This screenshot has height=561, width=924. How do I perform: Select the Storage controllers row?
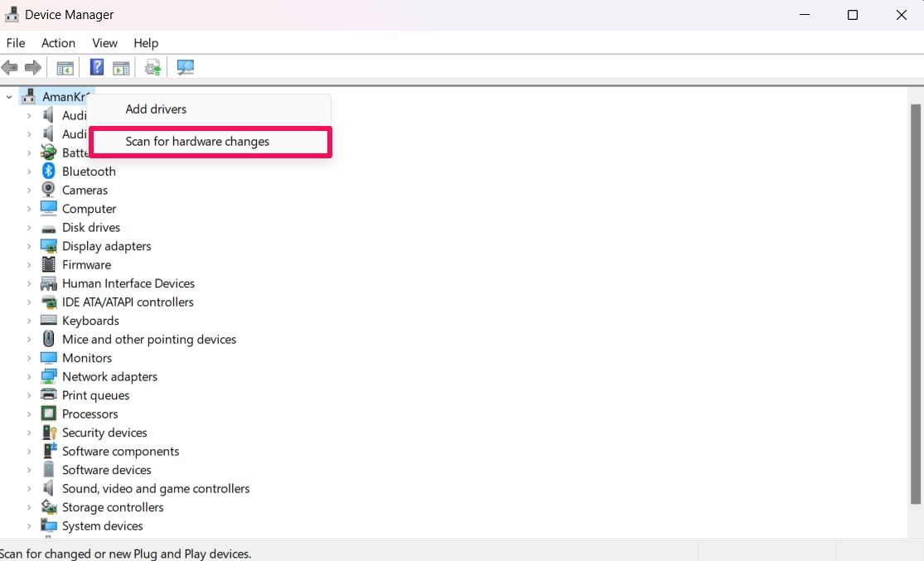coord(113,507)
